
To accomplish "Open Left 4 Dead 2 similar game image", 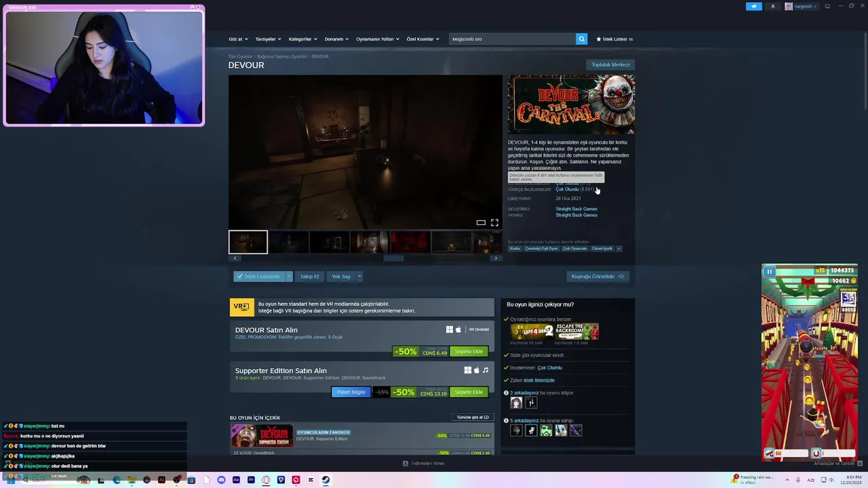I will click(532, 331).
